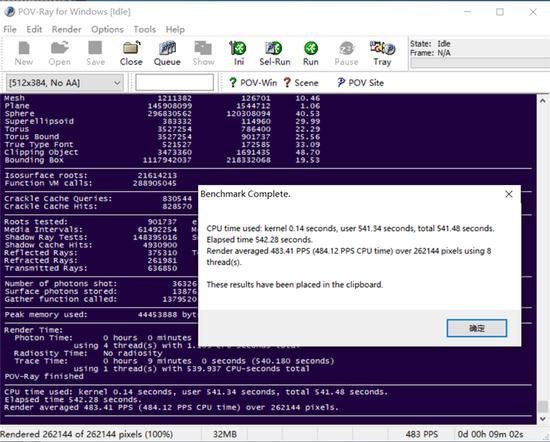550x442 pixels.
Task: Minimize the POV-Ray window
Action: 467,12
